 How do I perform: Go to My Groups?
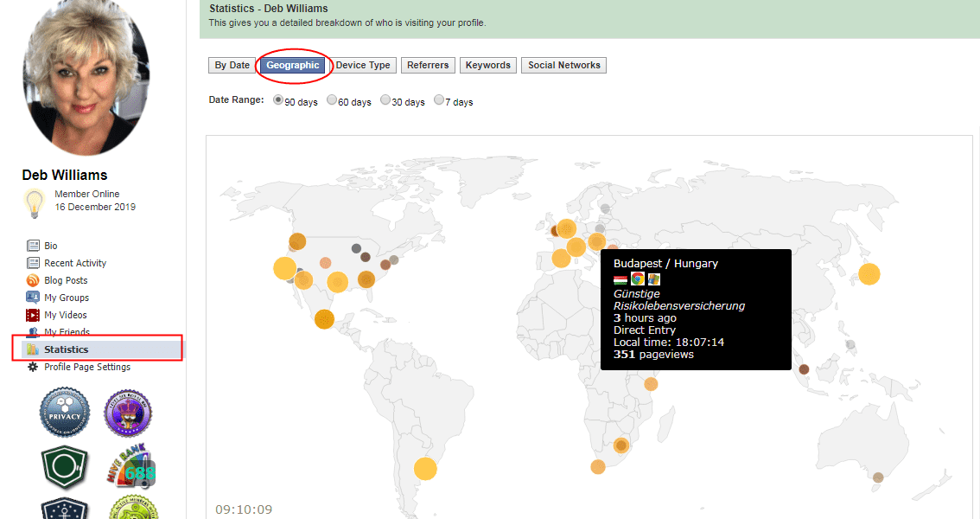click(67, 298)
